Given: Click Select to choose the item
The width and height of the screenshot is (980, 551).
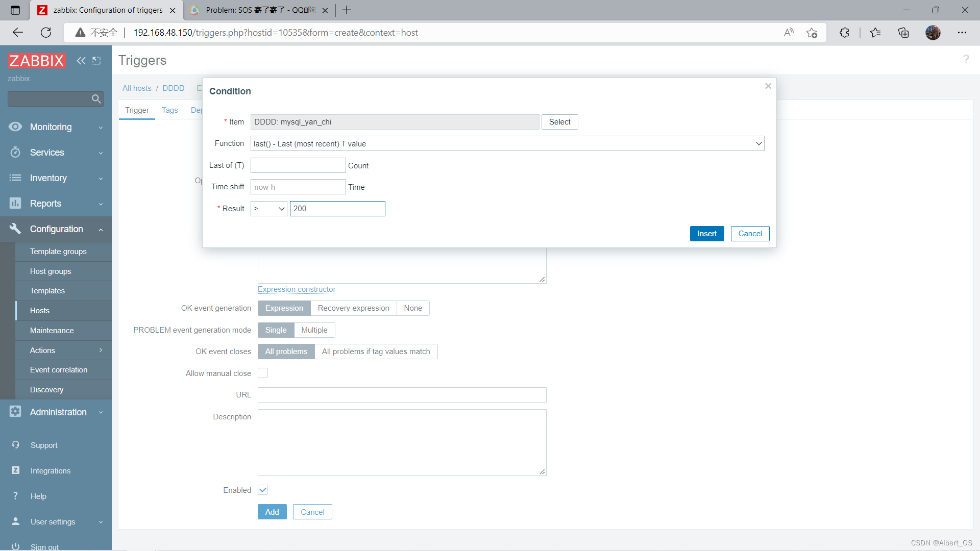Looking at the screenshot, I should click(x=559, y=122).
